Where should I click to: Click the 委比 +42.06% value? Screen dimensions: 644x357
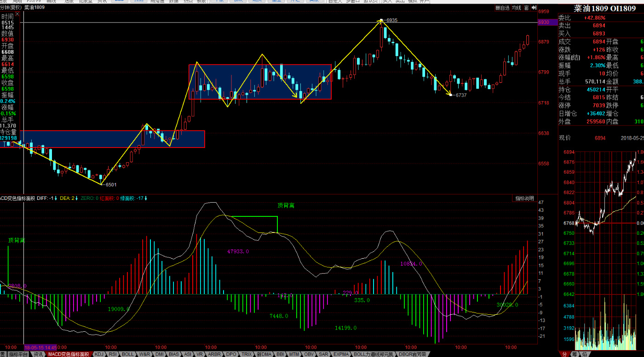point(595,18)
